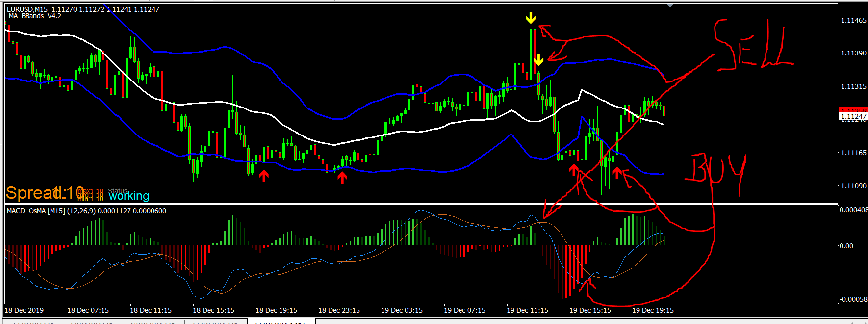Click the 'Status' label beside working
The height and width of the screenshot is (324, 868).
pos(118,191)
